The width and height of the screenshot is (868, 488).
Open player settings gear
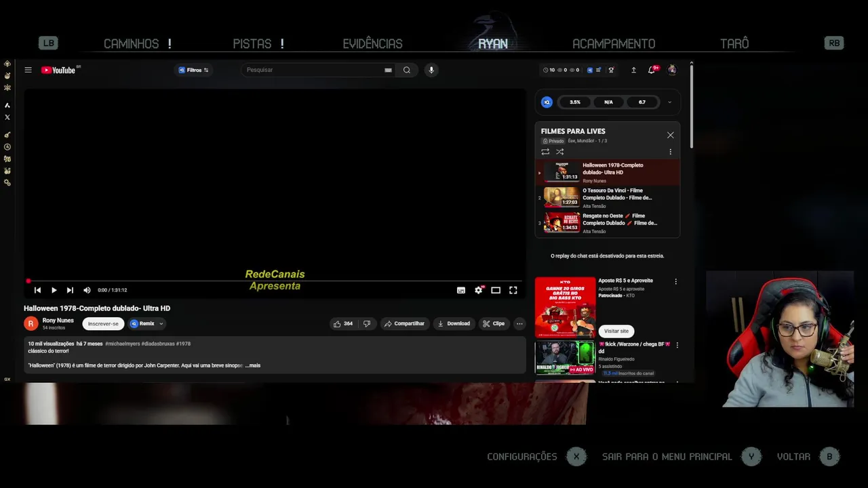(x=479, y=290)
